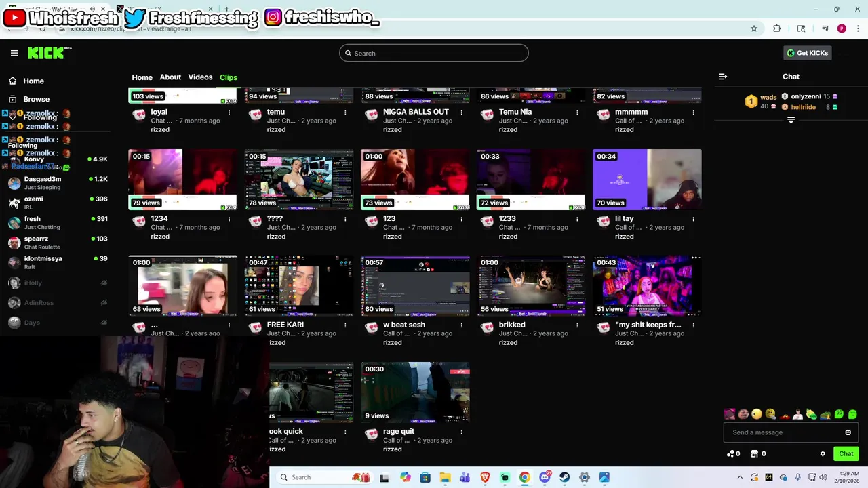Open the hamburger menu beside the Kick logo
Image resolution: width=868 pixels, height=488 pixels.
(14, 53)
